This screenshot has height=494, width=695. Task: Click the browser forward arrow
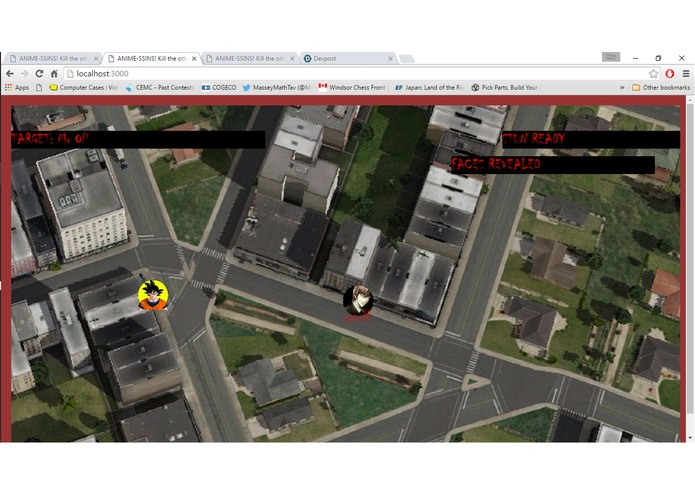(x=24, y=74)
